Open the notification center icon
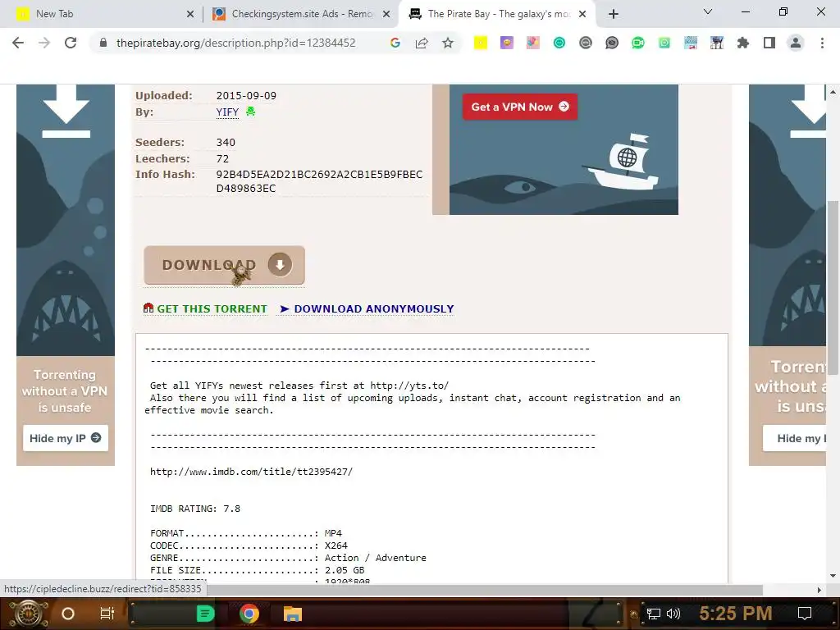 (x=805, y=614)
